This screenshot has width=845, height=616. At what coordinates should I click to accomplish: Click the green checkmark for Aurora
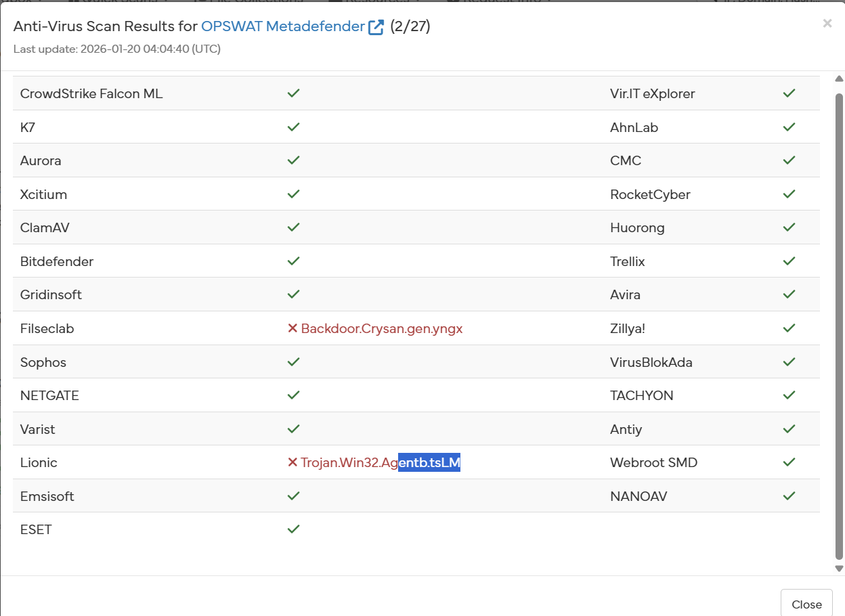click(293, 160)
